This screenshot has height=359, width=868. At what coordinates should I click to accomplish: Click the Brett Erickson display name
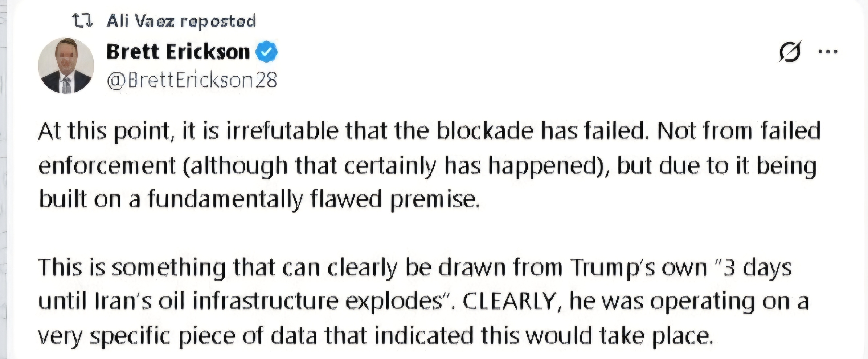[178, 52]
